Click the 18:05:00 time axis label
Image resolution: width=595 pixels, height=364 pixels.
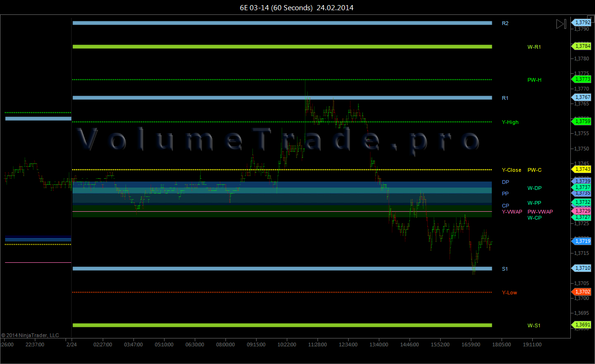502,344
